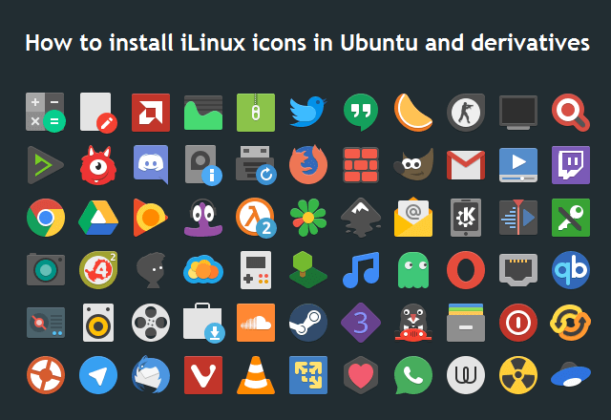The image size is (611, 420).
Task: Open the dark monitor display icon
Action: click(518, 113)
